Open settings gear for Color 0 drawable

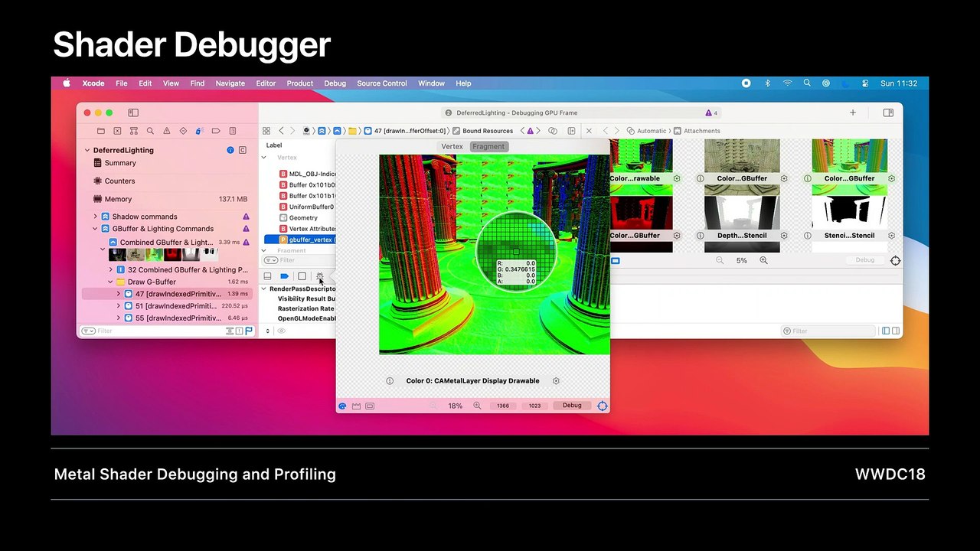click(556, 381)
